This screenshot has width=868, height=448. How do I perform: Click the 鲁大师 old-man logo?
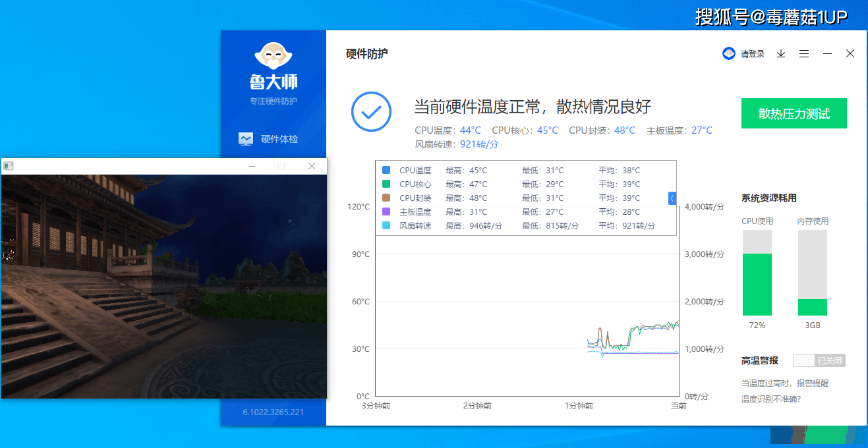[x=273, y=55]
